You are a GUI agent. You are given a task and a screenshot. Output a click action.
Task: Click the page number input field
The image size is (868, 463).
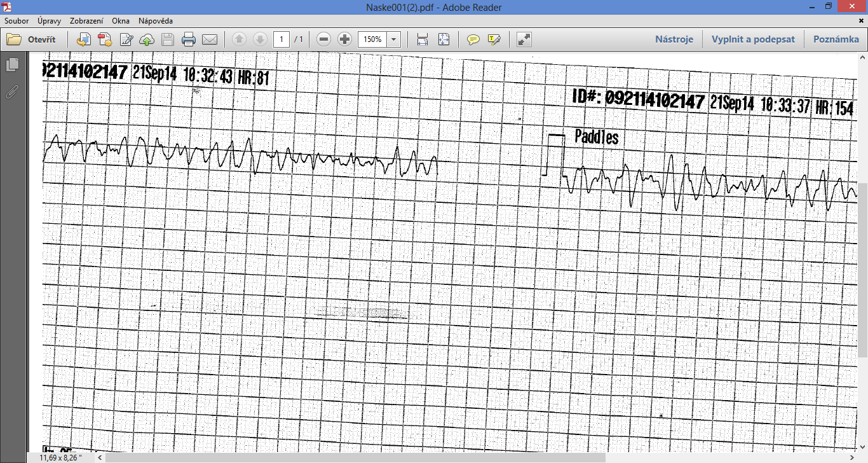pyautogui.click(x=281, y=39)
